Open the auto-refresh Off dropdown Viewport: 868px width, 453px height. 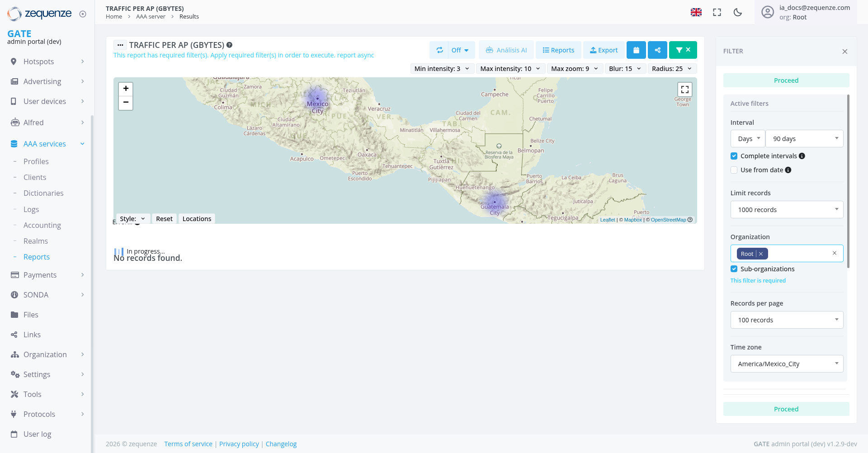click(460, 50)
